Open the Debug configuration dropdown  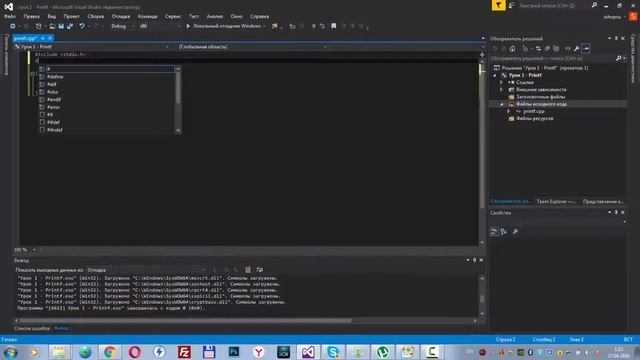point(122,26)
